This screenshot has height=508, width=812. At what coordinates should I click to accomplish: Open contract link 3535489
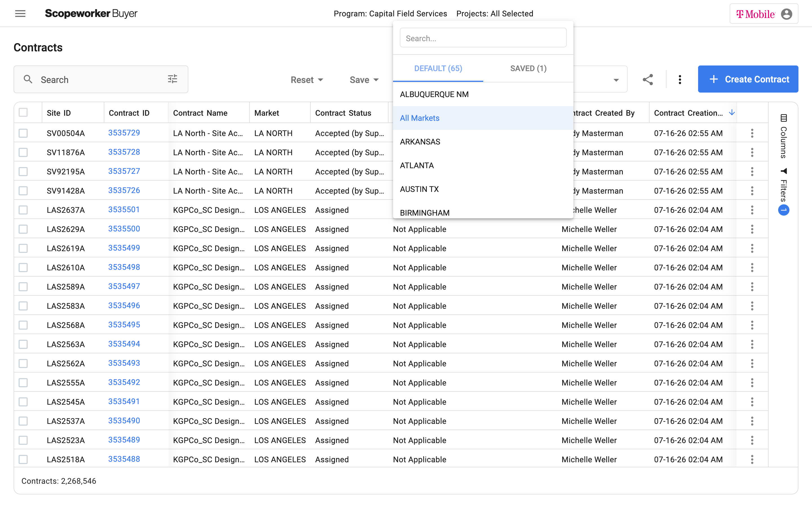pyautogui.click(x=124, y=440)
